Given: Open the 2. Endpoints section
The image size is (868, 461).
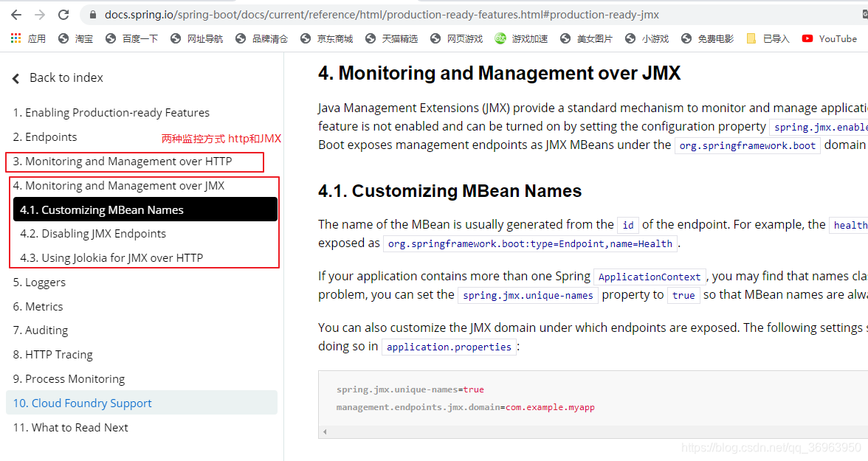Looking at the screenshot, I should (45, 137).
